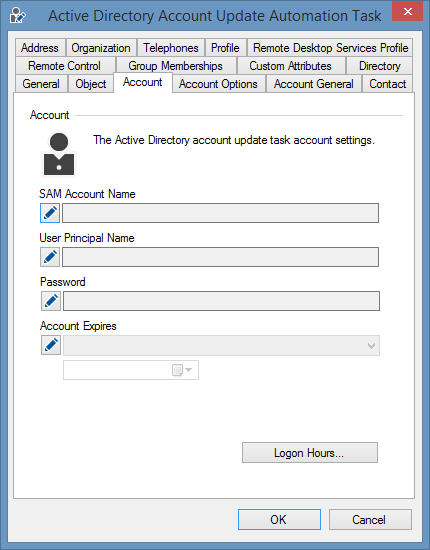This screenshot has height=550, width=430.
Task: Select the Account tab
Action: 143,82
